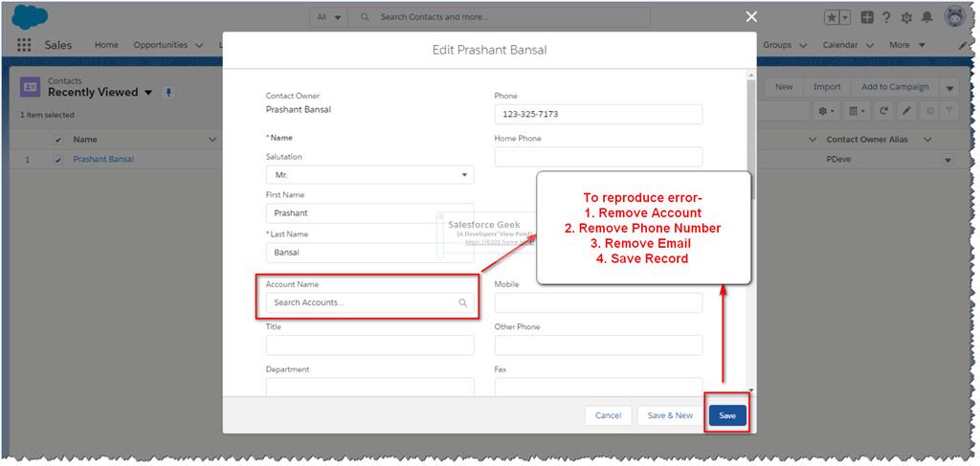Viewport: 980px width, 466px height.
Task: Click the search magnifier in Account Name
Action: [x=462, y=302]
